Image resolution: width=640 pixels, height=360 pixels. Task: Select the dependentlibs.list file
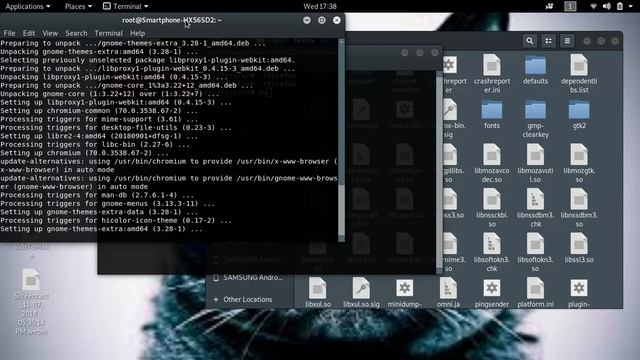coord(579,73)
